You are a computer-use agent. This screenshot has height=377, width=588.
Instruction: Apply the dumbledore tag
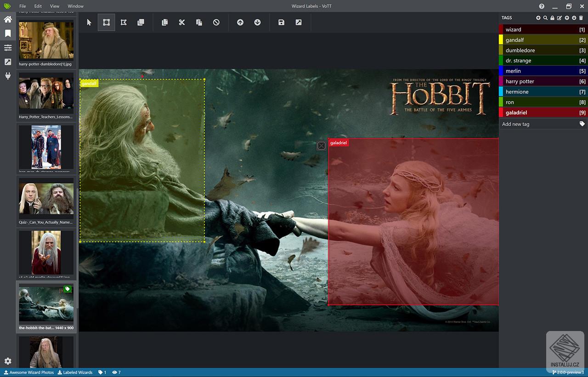[x=543, y=50]
